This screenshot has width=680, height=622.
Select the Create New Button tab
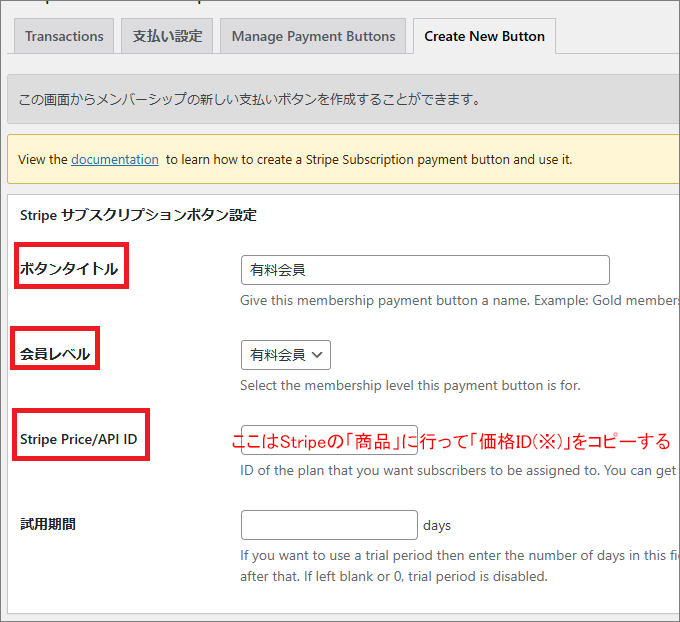(x=484, y=36)
